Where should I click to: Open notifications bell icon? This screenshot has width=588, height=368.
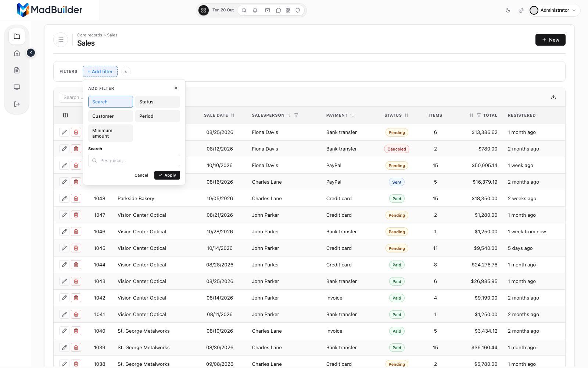255,10
